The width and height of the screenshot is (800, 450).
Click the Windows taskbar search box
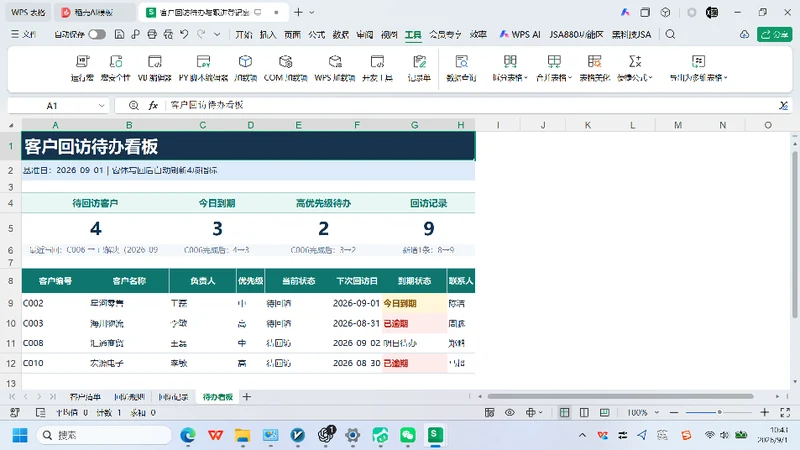(x=104, y=435)
